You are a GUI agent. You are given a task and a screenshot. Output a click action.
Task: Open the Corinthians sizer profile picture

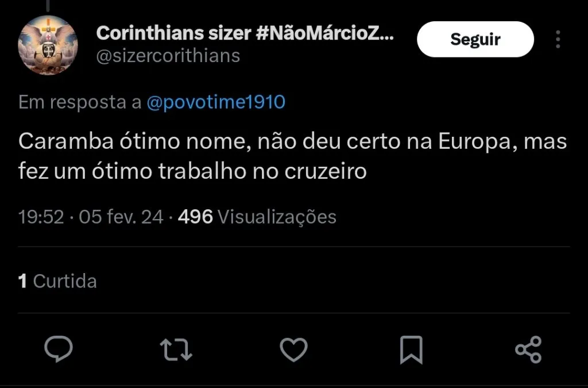[x=48, y=45]
